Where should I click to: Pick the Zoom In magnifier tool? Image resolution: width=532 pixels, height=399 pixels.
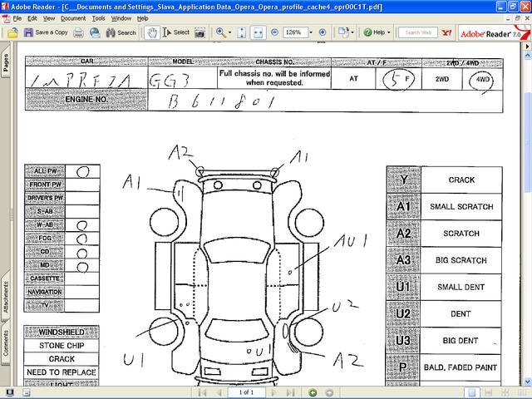[x=220, y=32]
